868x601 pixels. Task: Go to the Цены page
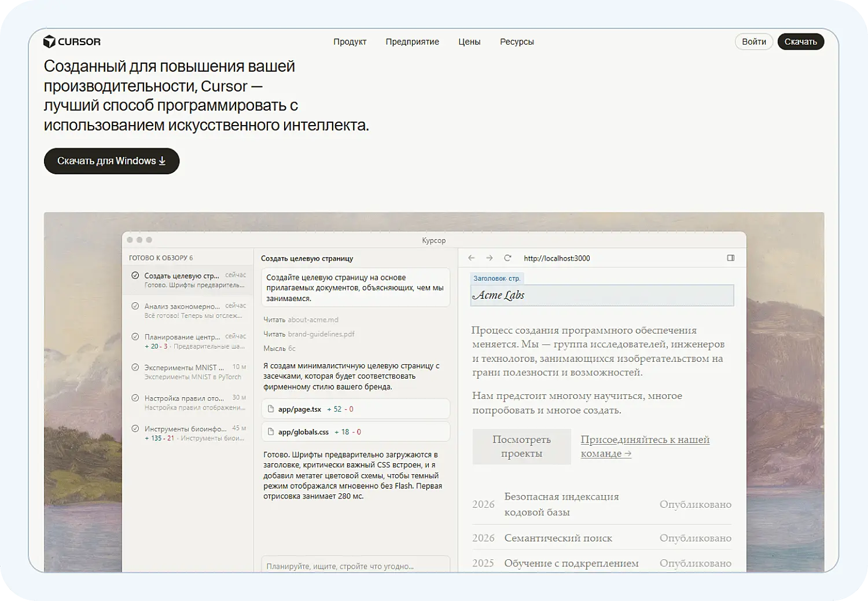coord(469,42)
